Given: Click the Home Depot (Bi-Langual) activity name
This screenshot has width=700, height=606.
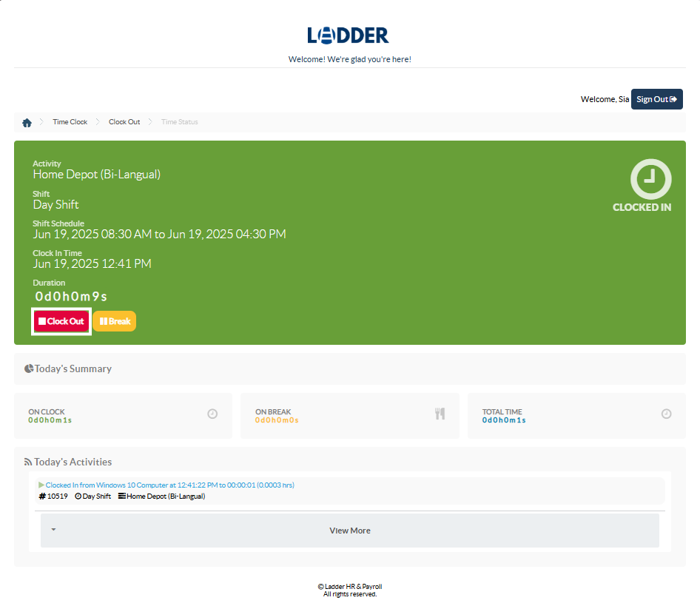Looking at the screenshot, I should [96, 175].
